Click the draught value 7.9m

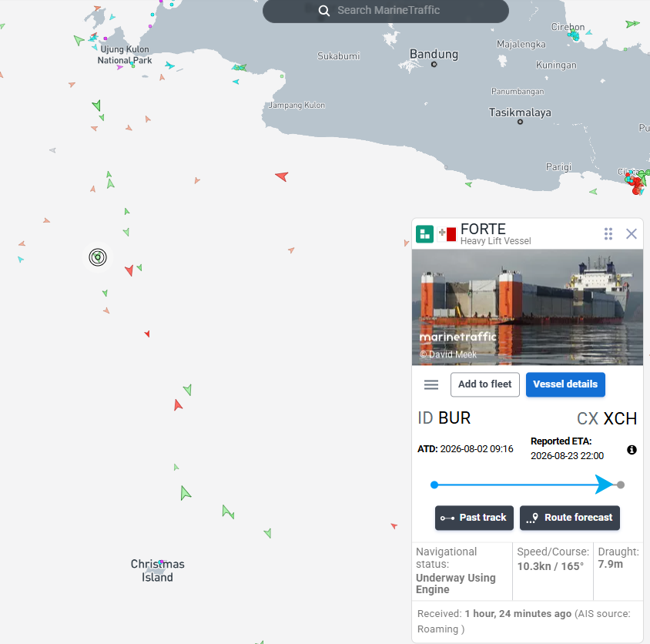coord(610,565)
